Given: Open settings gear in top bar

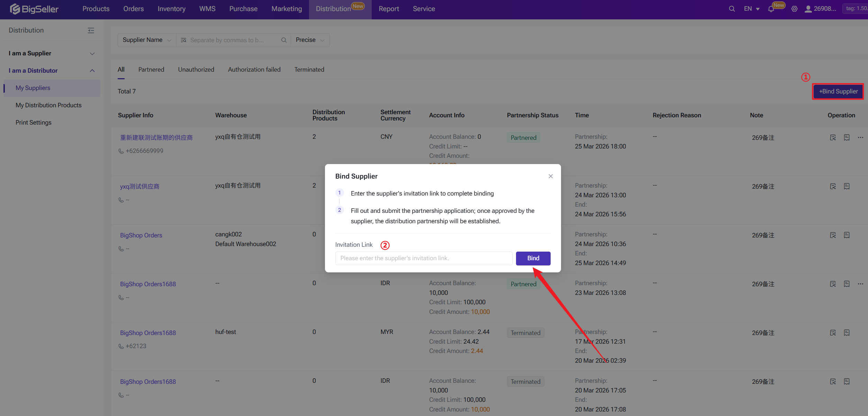Looking at the screenshot, I should click(794, 9).
